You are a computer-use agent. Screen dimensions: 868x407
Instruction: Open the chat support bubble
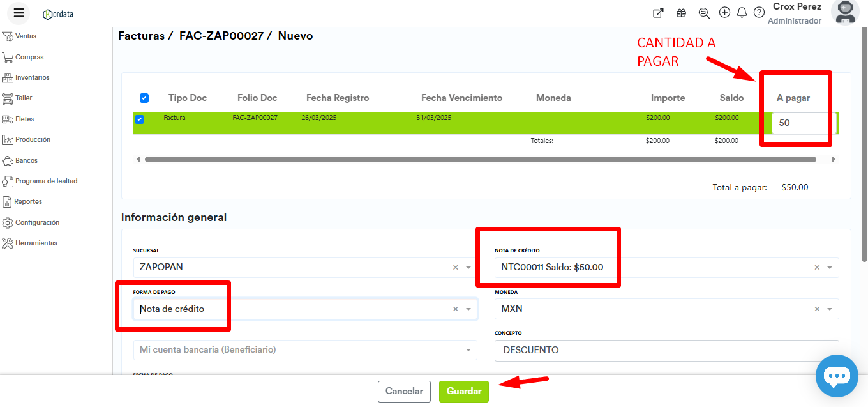point(837,376)
